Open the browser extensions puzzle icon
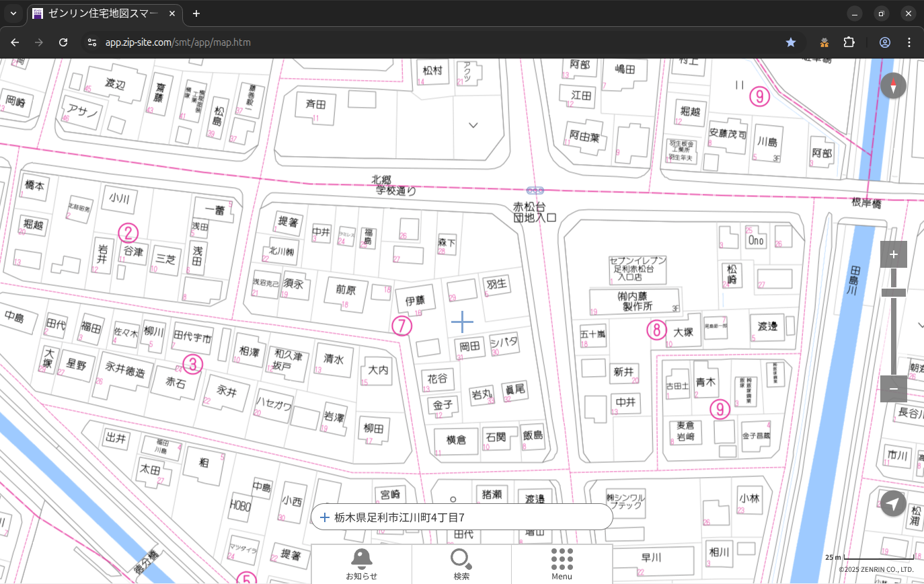The image size is (924, 584). (x=849, y=42)
